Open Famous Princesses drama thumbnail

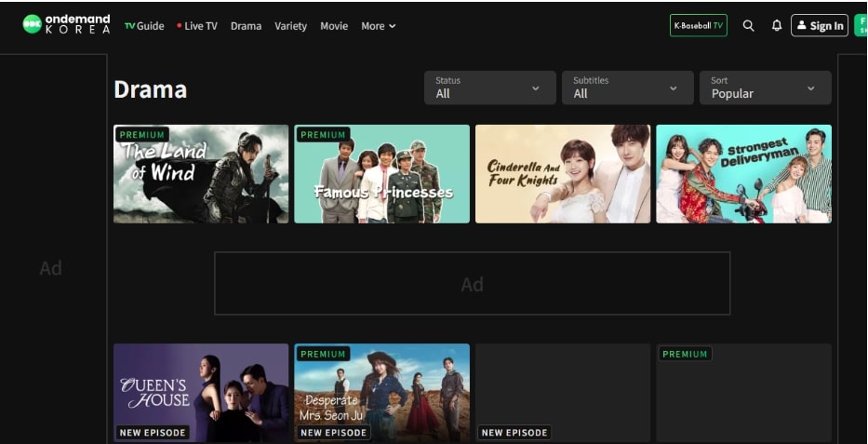point(382,174)
